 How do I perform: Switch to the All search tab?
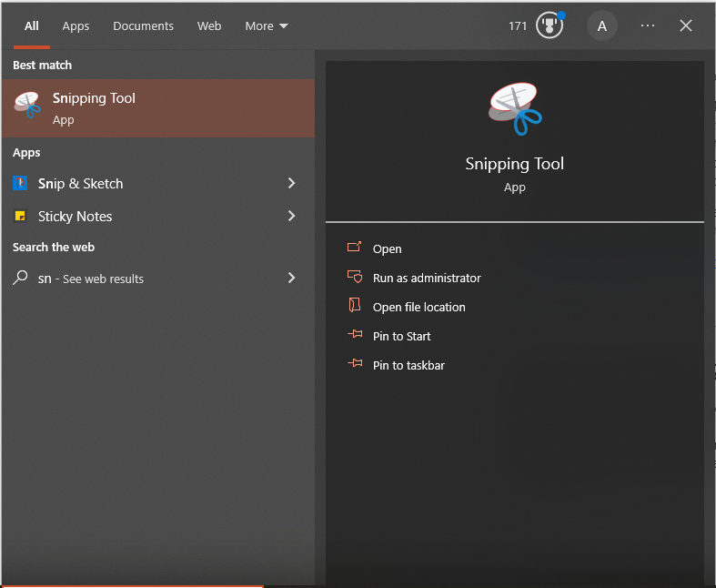[x=32, y=26]
